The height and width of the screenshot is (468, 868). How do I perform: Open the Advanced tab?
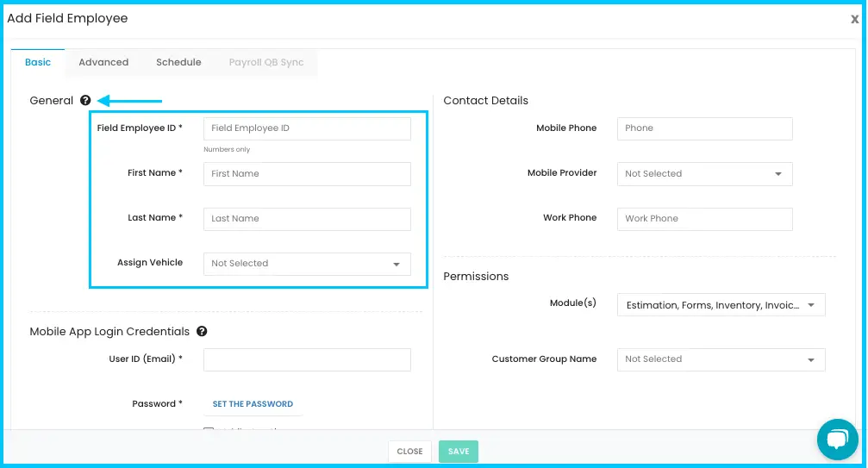[103, 63]
